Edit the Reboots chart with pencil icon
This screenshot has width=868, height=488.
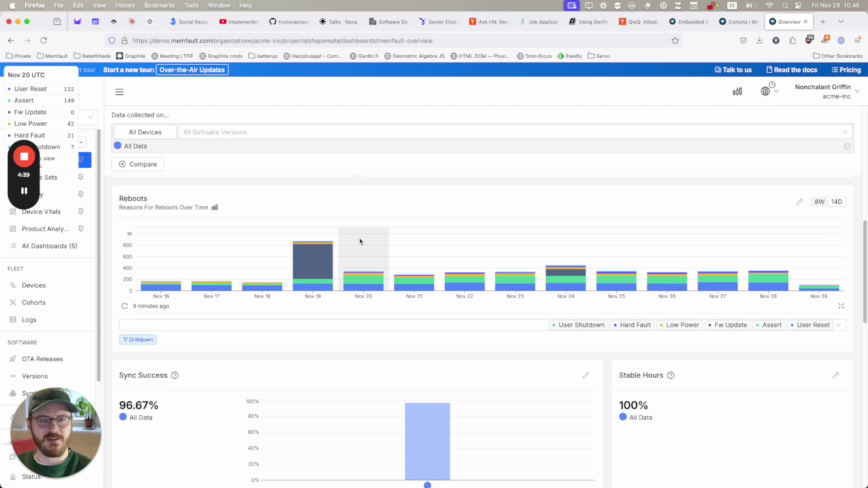pyautogui.click(x=800, y=202)
